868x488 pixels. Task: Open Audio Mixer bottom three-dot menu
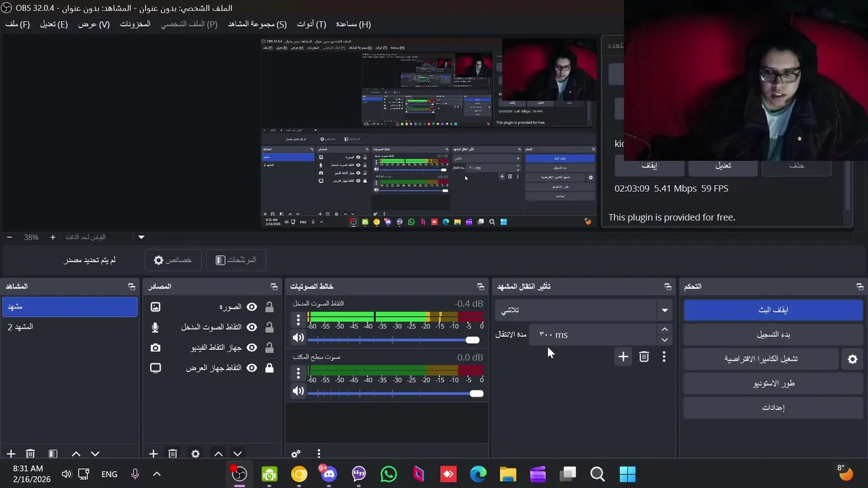pos(319,453)
